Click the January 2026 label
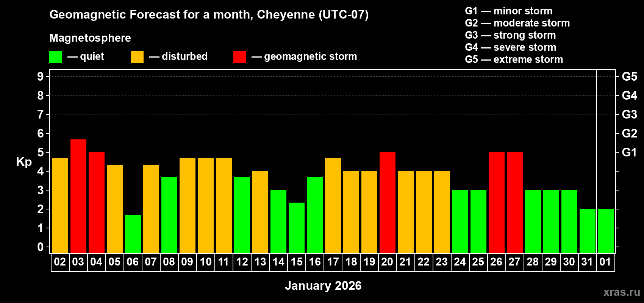The width and height of the screenshot is (644, 303). (323, 286)
